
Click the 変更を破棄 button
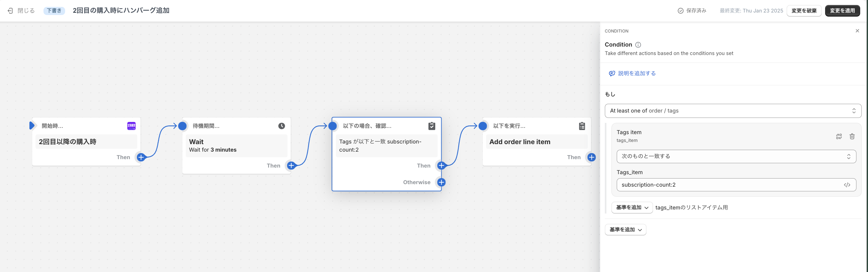804,11
